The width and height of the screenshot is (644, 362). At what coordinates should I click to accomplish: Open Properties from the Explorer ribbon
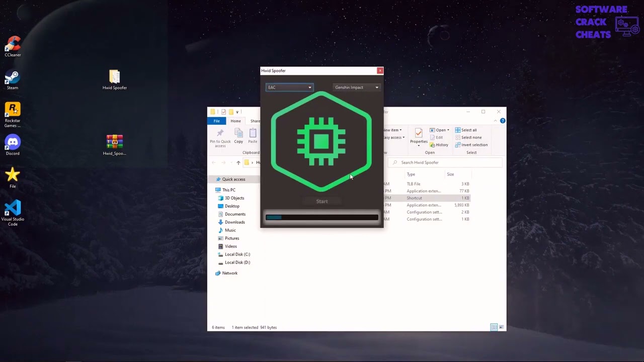(419, 137)
